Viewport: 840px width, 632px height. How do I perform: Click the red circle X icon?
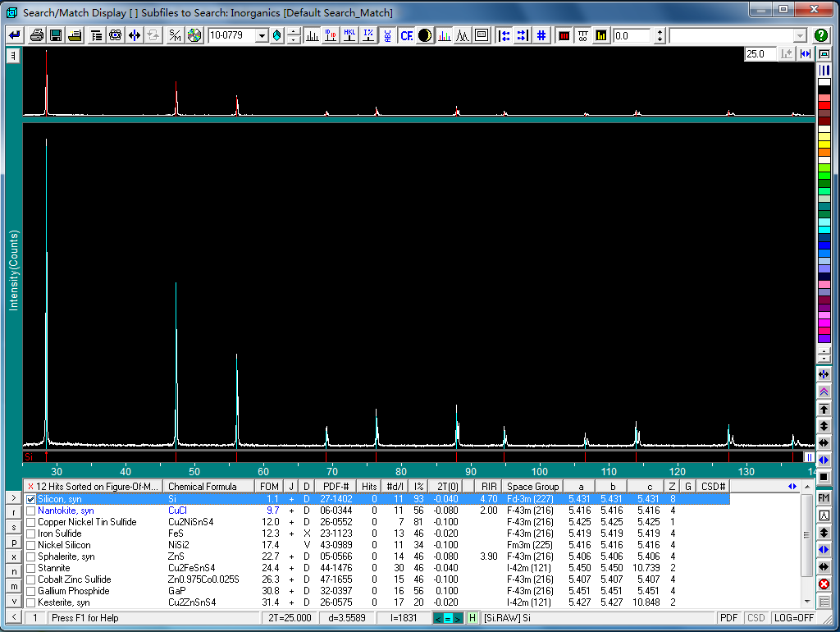[x=824, y=584]
